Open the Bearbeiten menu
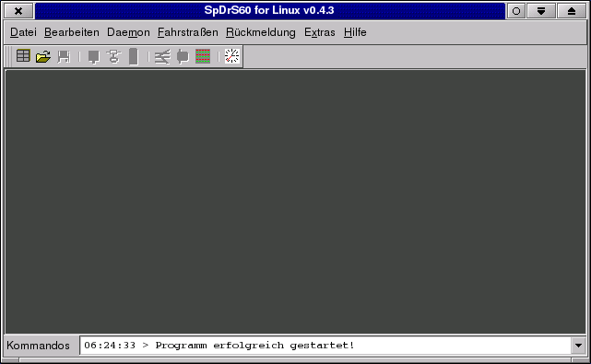Screen dimensions: 591x364 pos(72,32)
